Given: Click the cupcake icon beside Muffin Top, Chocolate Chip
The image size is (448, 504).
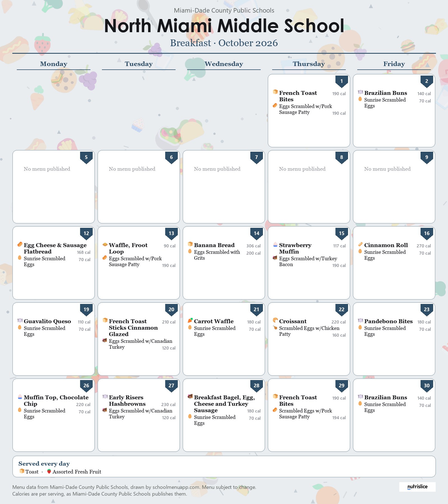Looking at the screenshot, I should [20, 396].
